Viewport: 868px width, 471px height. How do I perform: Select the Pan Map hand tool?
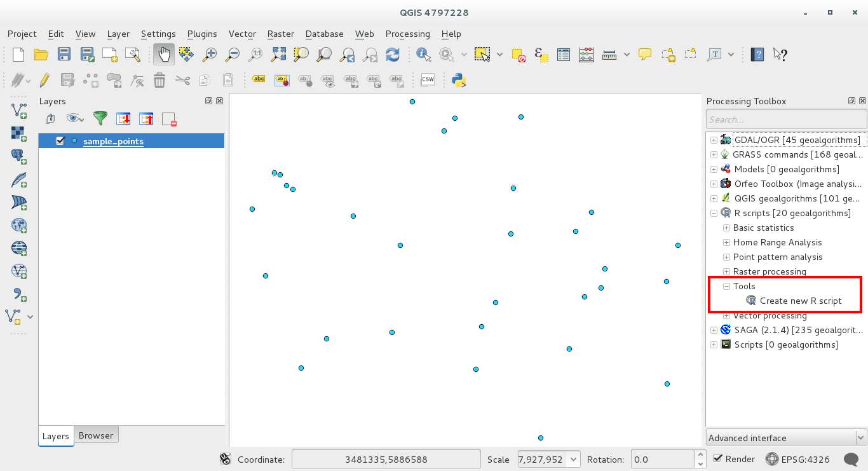tap(164, 55)
